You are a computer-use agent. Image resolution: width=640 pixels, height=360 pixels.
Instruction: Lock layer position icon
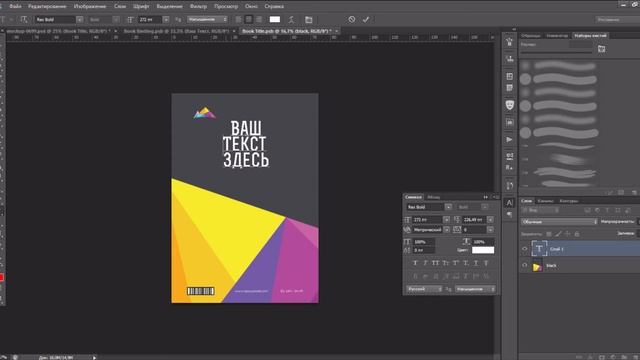[567, 234]
